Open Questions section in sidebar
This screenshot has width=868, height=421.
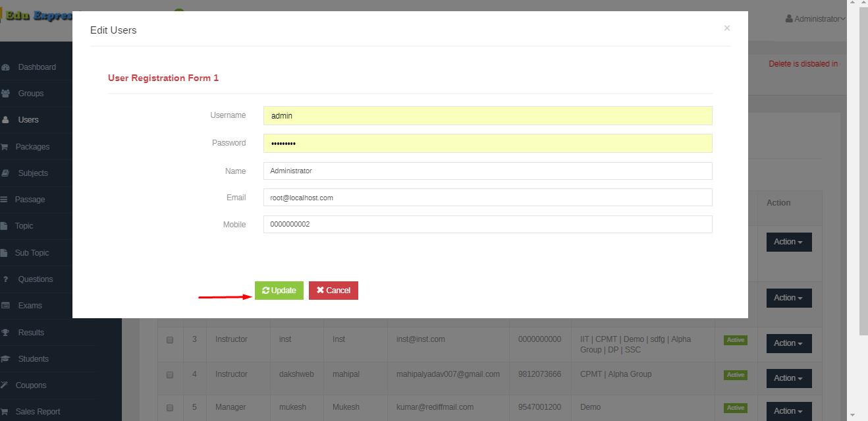click(36, 279)
